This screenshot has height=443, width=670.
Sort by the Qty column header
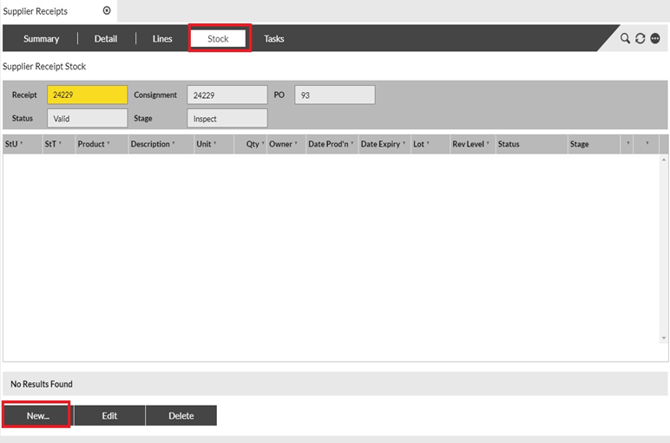(254, 144)
